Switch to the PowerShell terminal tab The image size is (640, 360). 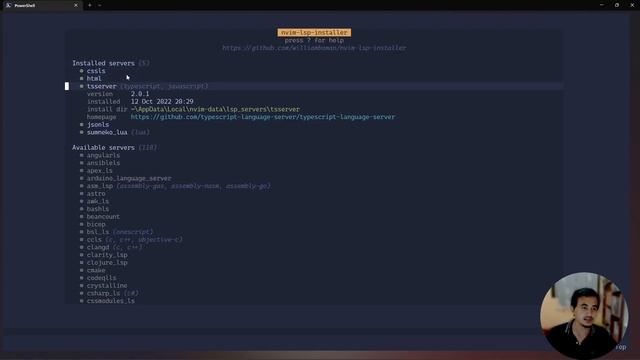pyautogui.click(x=42, y=5)
